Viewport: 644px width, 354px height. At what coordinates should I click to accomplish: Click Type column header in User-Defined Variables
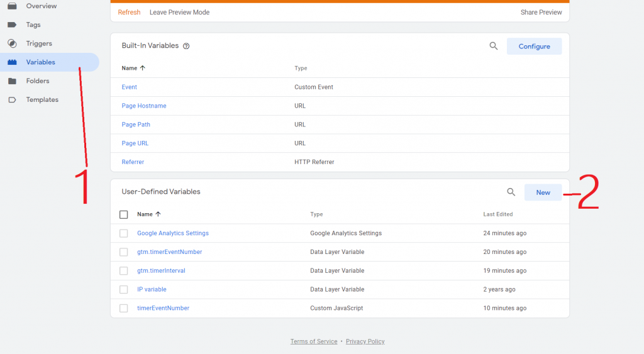316,214
